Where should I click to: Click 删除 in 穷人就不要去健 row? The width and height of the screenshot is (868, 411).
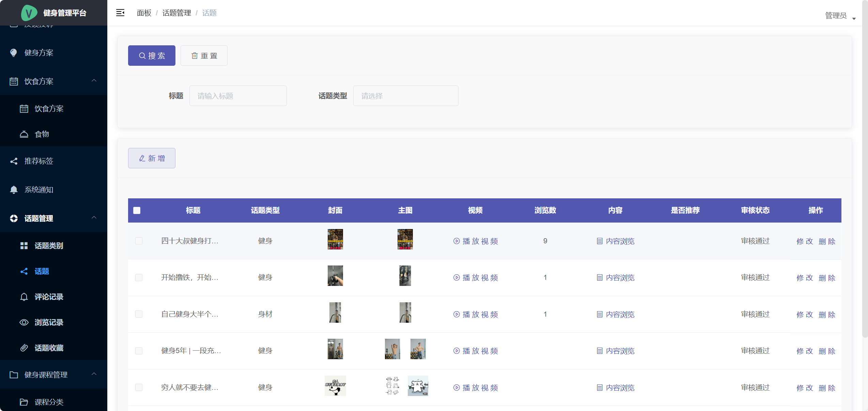click(827, 388)
